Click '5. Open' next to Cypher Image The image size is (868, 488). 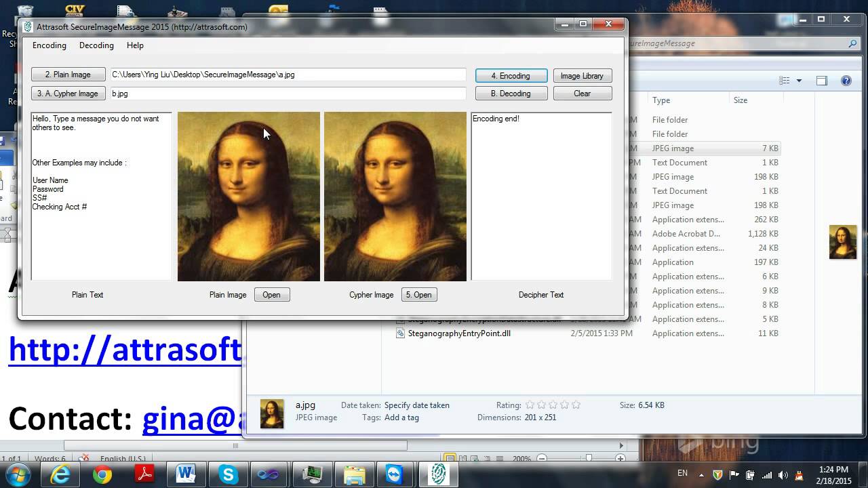pyautogui.click(x=418, y=295)
